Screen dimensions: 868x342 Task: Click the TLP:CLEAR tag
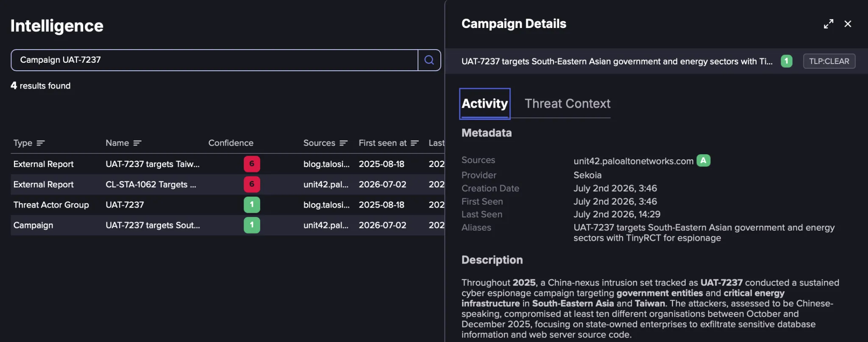coord(829,61)
